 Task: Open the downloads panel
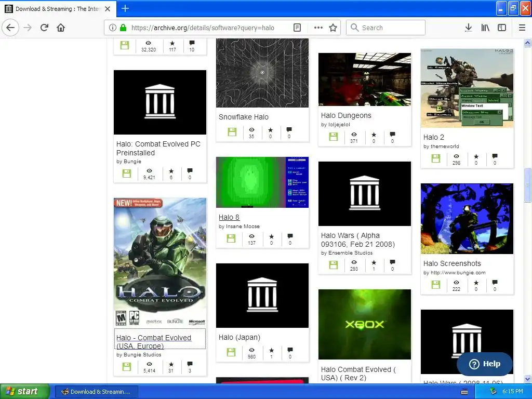(x=468, y=28)
